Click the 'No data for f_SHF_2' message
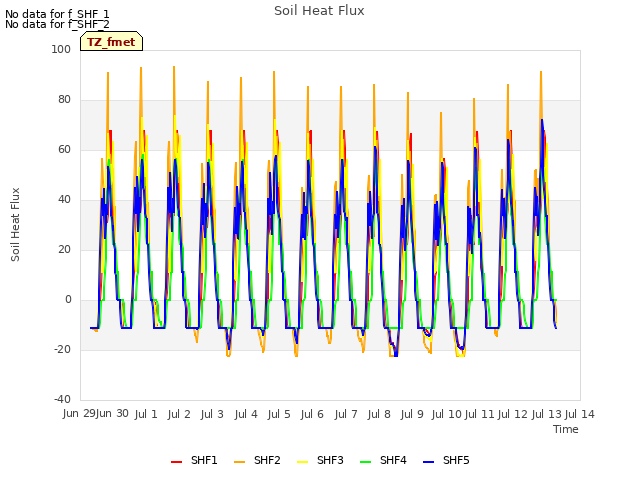Viewport: 640px width, 480px height. click(x=57, y=24)
